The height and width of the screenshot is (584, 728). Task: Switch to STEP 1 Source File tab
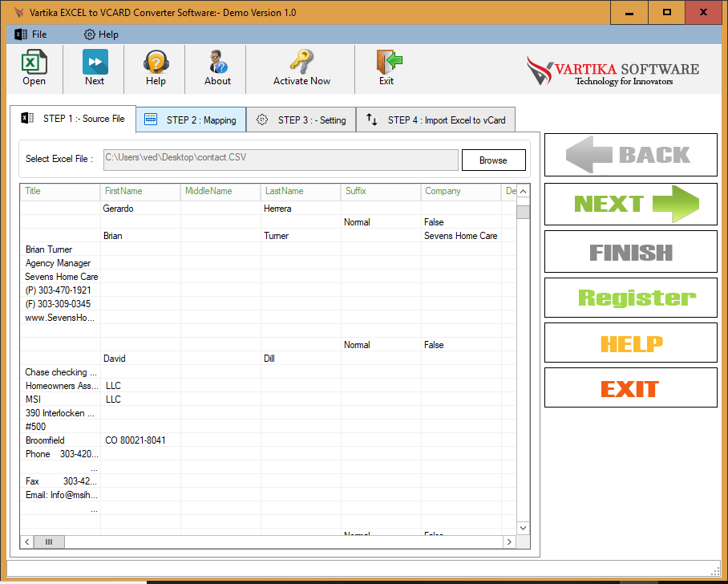[73, 119]
